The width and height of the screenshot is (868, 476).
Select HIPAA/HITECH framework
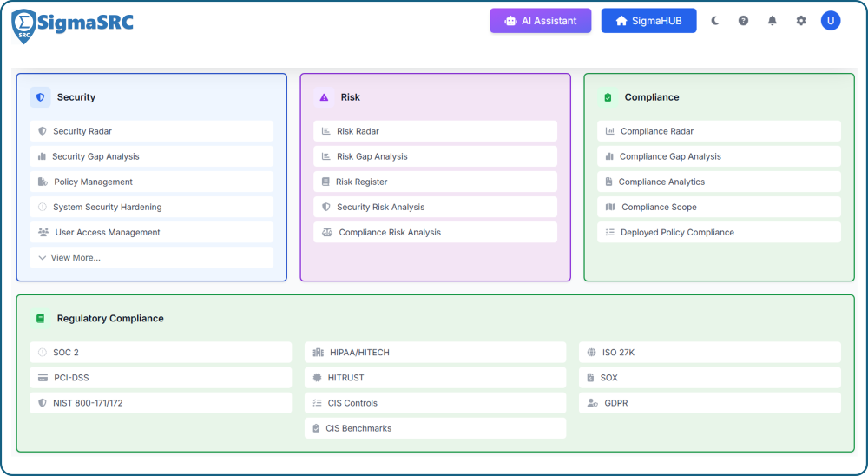coord(435,353)
